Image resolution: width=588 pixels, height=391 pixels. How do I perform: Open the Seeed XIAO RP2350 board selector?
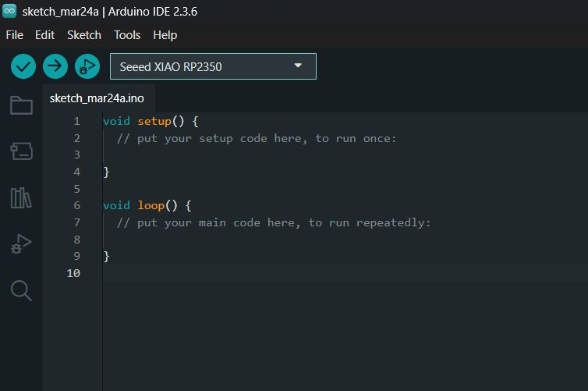(213, 66)
